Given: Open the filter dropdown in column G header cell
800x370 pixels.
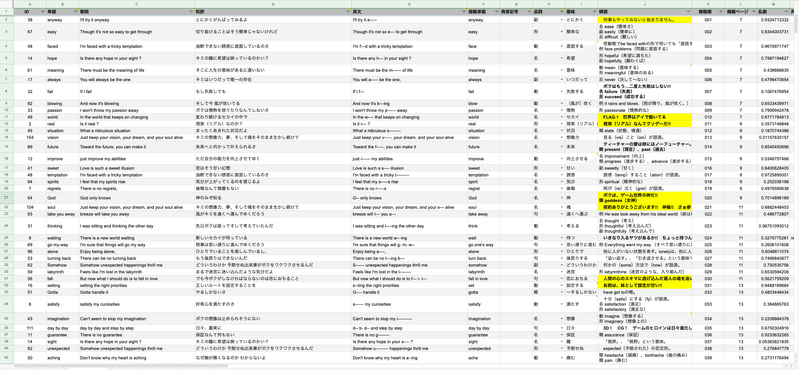Looking at the screenshot, I should tap(528, 11).
